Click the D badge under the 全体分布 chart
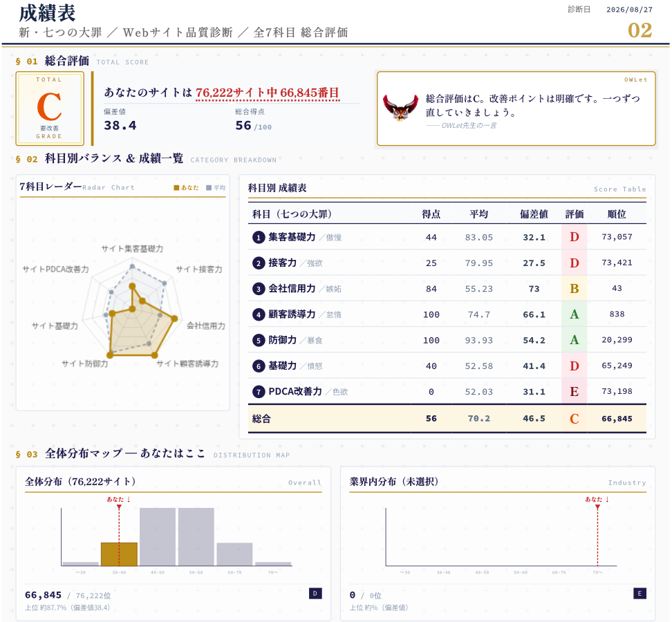The image size is (672, 622). 315,593
